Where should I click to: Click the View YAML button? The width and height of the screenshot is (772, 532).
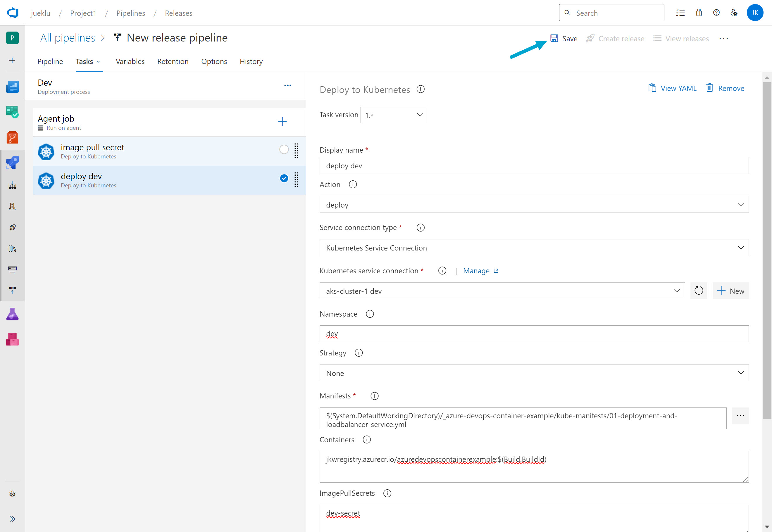coord(672,88)
